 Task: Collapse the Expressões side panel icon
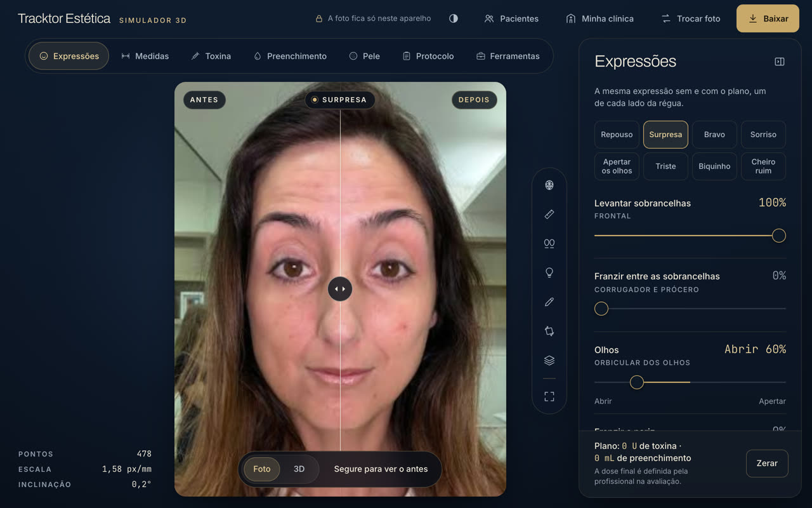[780, 62]
